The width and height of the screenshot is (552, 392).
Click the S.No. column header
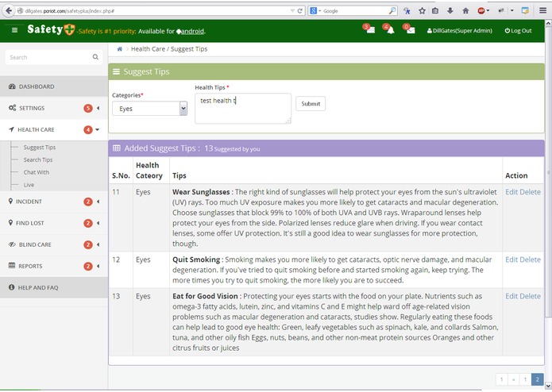coord(121,175)
